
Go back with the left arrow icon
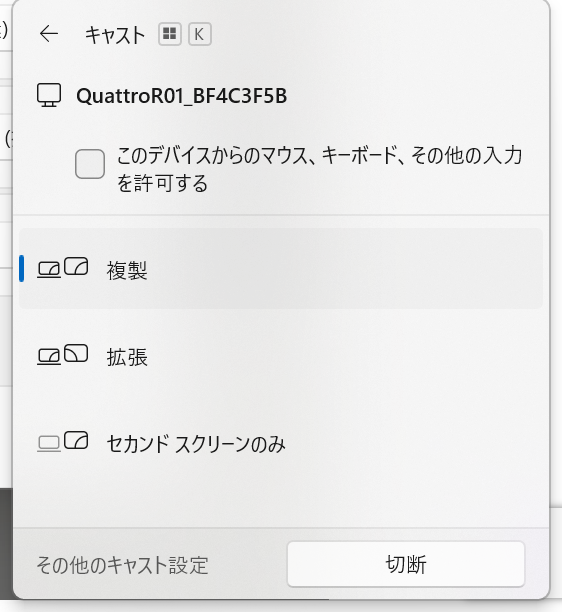point(49,34)
